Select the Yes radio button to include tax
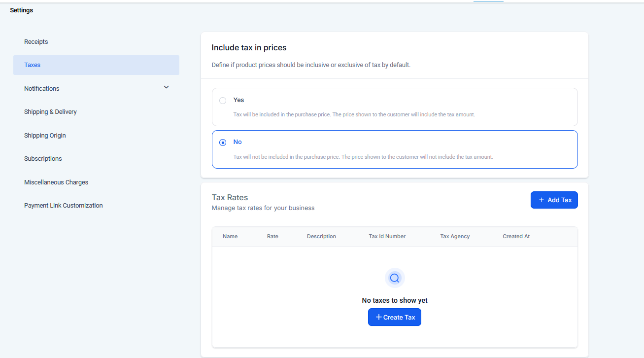The image size is (644, 358). [223, 101]
